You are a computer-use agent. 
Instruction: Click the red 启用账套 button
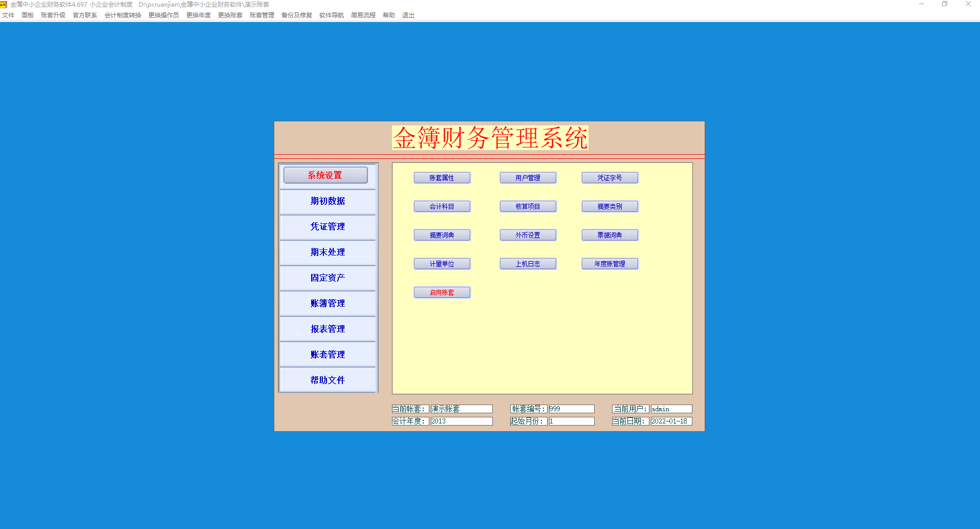coord(442,292)
